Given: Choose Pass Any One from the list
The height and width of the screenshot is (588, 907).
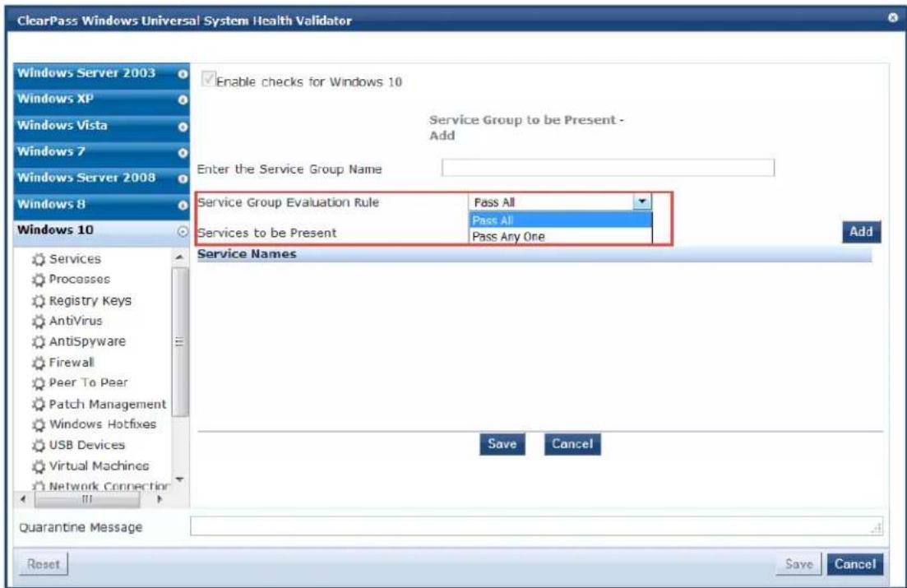Looking at the screenshot, I should (x=560, y=236).
